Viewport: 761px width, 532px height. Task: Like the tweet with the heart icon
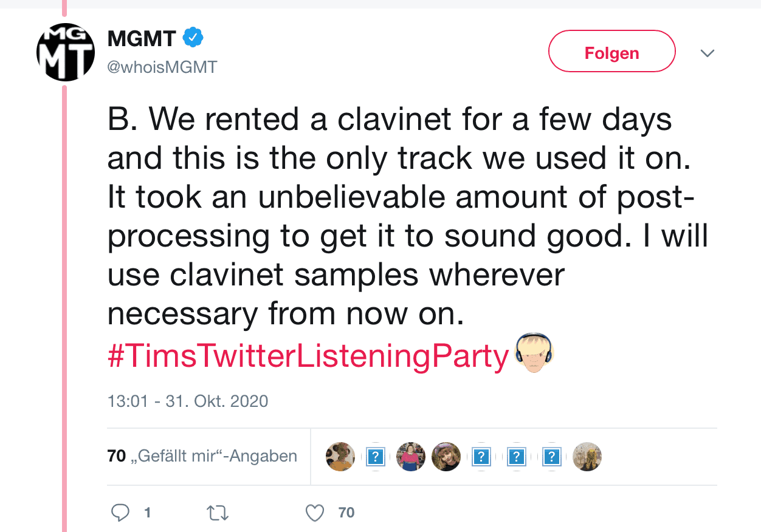coord(315,513)
